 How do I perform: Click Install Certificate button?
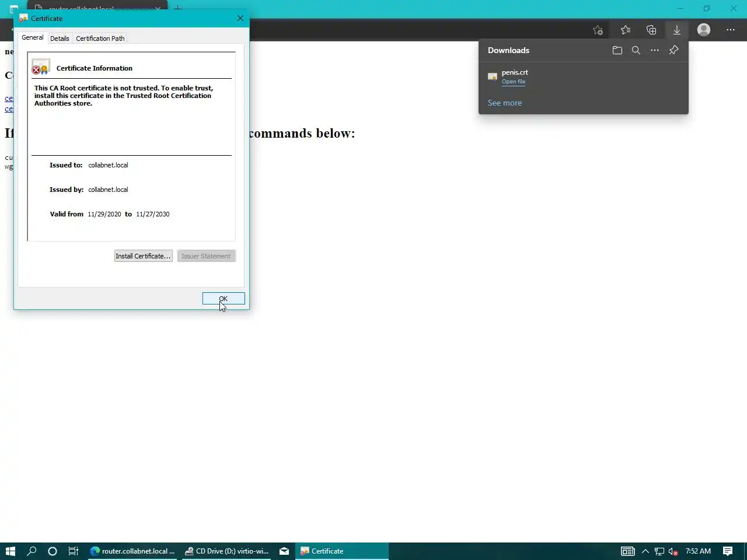[143, 256]
